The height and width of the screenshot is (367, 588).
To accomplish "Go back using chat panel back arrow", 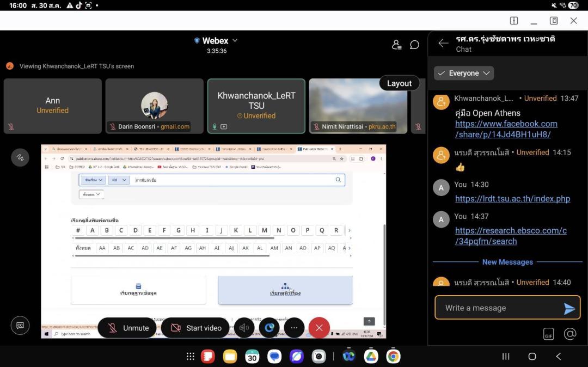I will [443, 44].
